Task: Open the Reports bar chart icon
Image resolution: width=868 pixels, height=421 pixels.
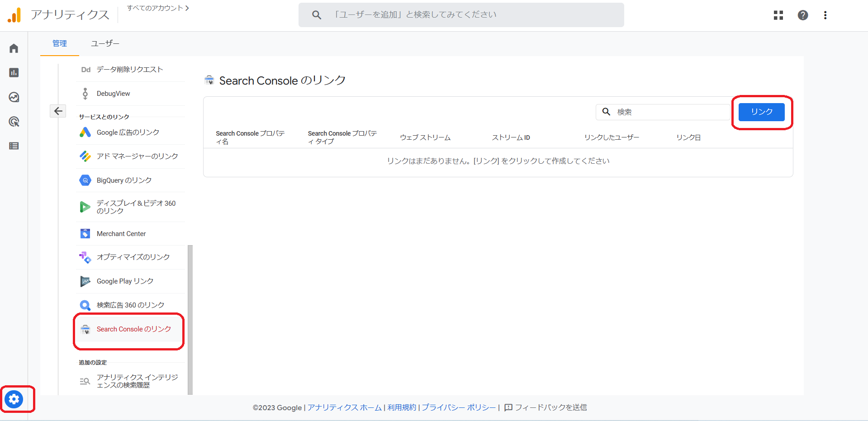Action: pyautogui.click(x=14, y=73)
